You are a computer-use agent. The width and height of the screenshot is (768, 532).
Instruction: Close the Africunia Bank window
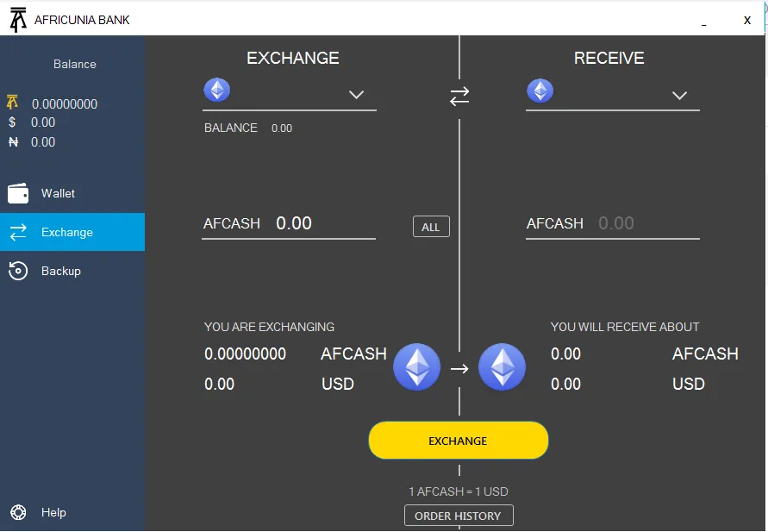pos(747,20)
